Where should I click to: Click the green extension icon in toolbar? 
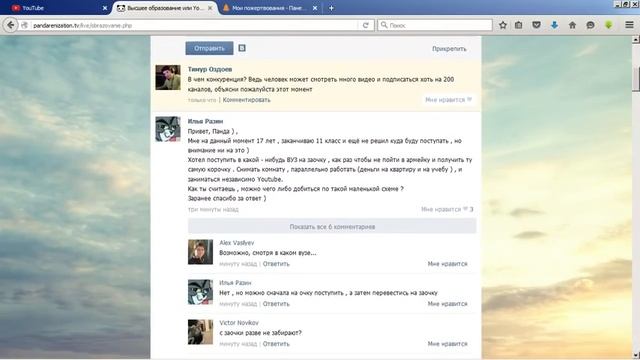pyautogui.click(x=609, y=25)
